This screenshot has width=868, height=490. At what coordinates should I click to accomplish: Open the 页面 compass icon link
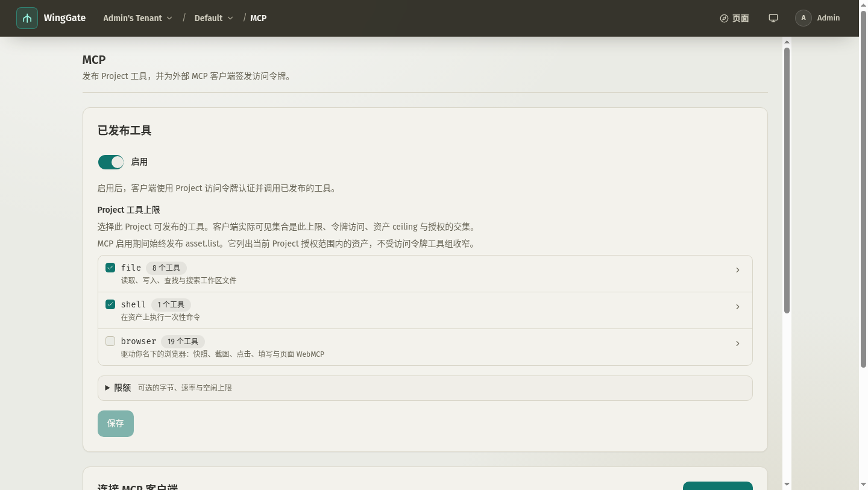tap(734, 18)
